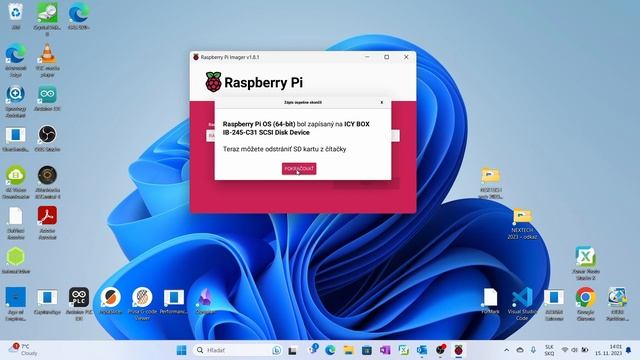Viewport: 640px width, 360px height.
Task: Select the Google Chrome desktop shortcut
Action: click(x=585, y=304)
